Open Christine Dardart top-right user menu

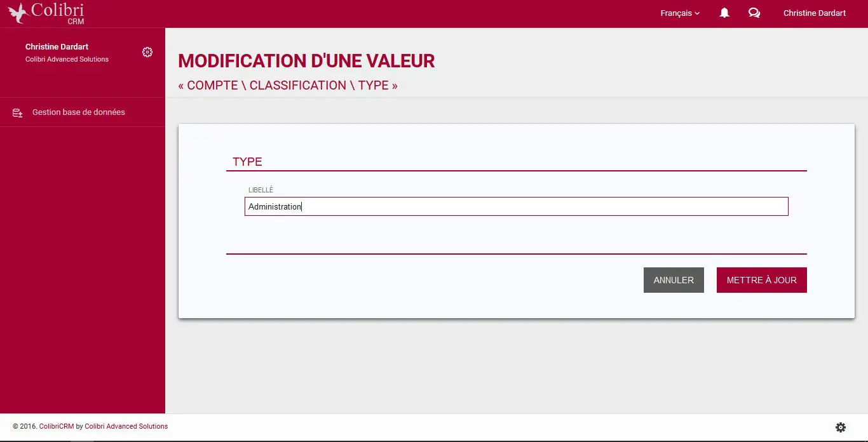coord(815,13)
